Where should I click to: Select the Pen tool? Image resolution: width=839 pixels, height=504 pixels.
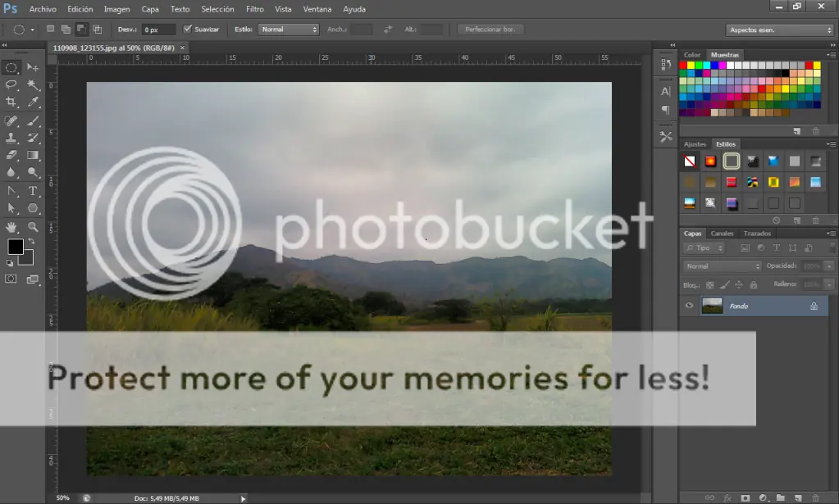[x=11, y=191]
